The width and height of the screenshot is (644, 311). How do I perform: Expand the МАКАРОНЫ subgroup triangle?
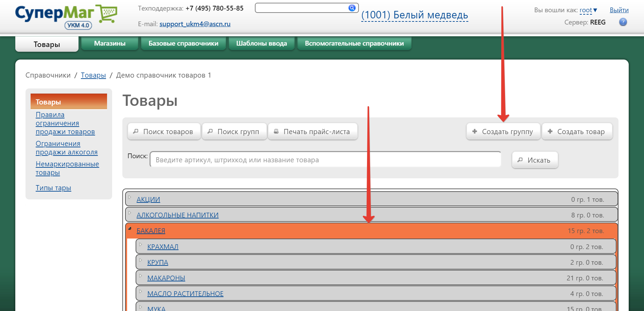click(x=140, y=276)
